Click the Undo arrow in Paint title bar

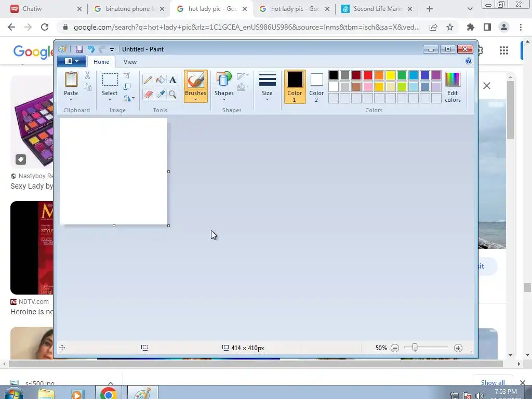[x=91, y=49]
